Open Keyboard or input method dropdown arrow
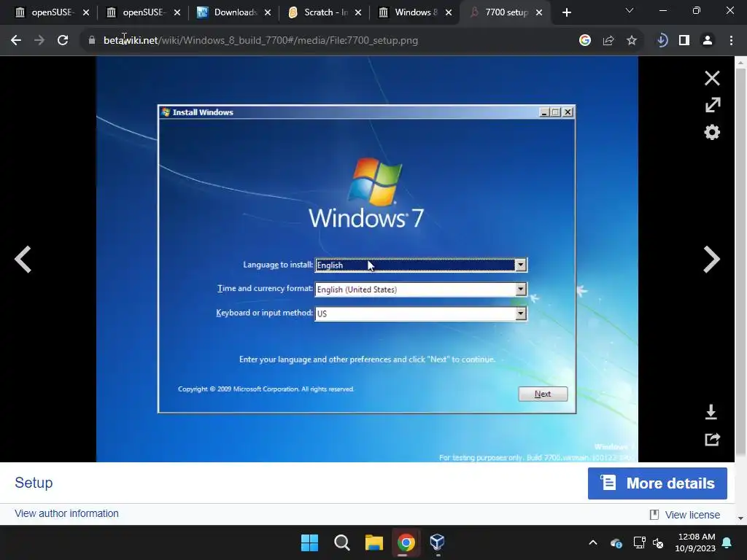The width and height of the screenshot is (747, 560). (521, 314)
